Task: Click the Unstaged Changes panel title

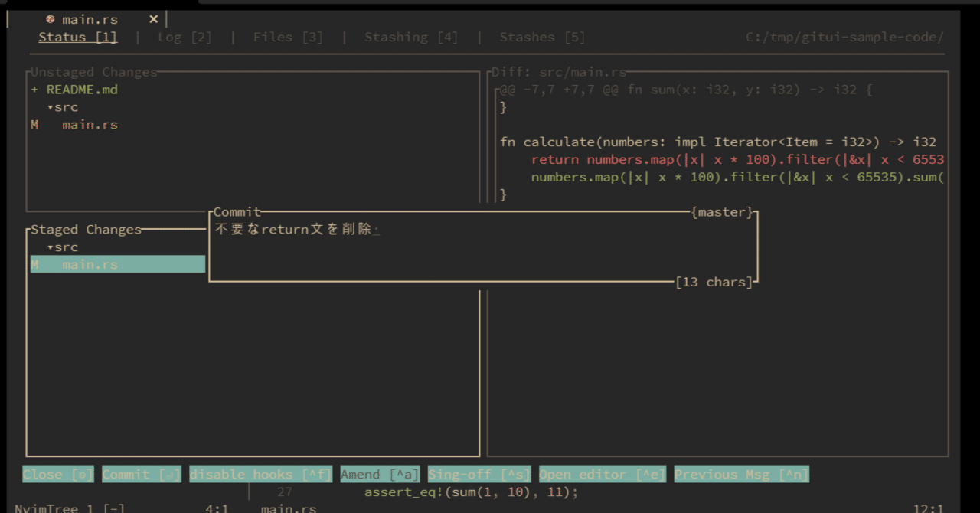Action: [93, 72]
